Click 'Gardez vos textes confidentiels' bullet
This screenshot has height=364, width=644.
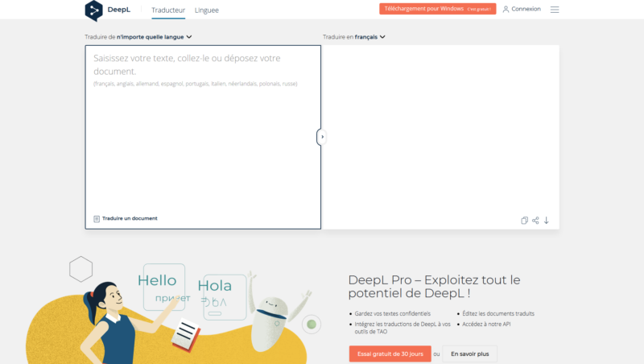click(392, 313)
